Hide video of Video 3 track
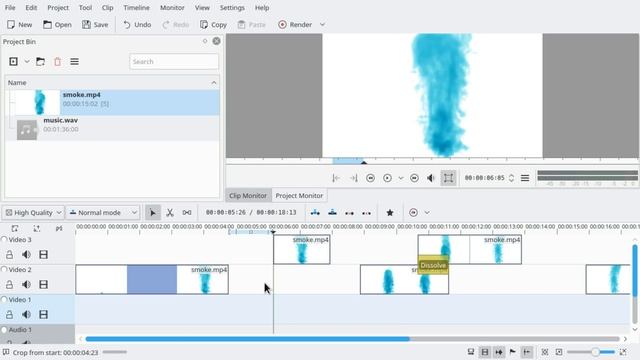 (x=43, y=255)
